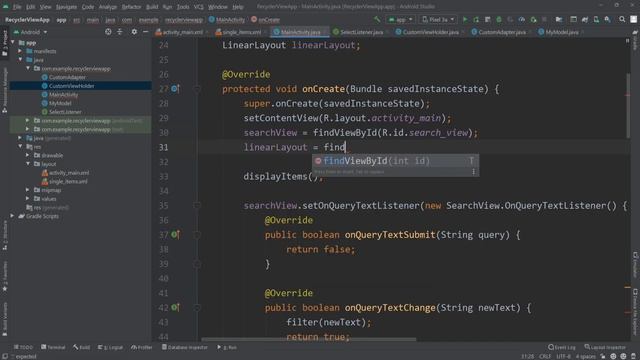Fold the onCreate method at line 27
This screenshot has height=360, width=640.
click(197, 89)
